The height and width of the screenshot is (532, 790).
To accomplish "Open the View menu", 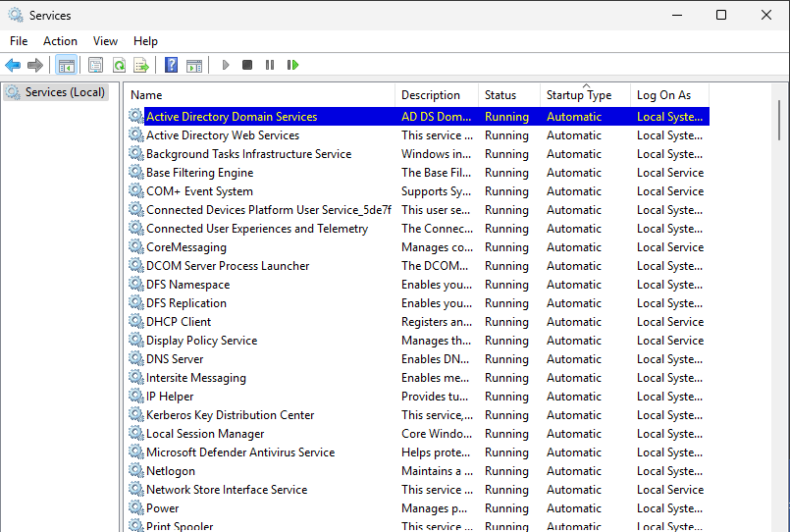I will (105, 41).
